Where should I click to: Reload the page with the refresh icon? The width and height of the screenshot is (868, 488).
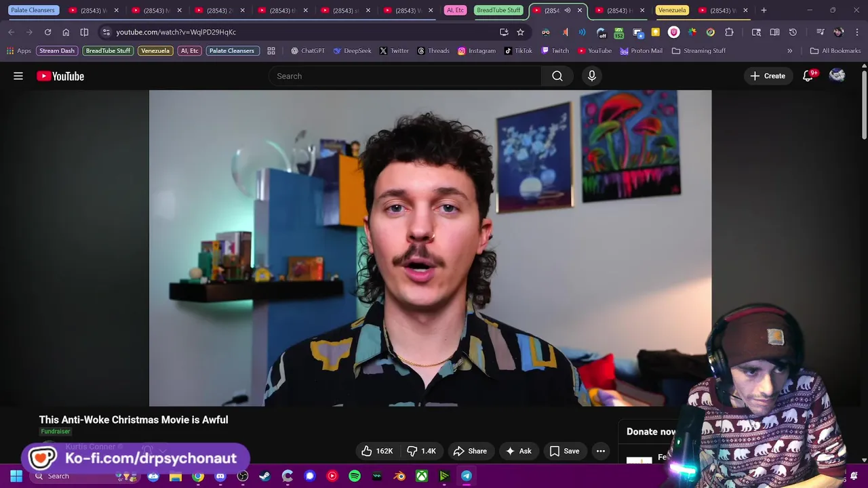47,32
